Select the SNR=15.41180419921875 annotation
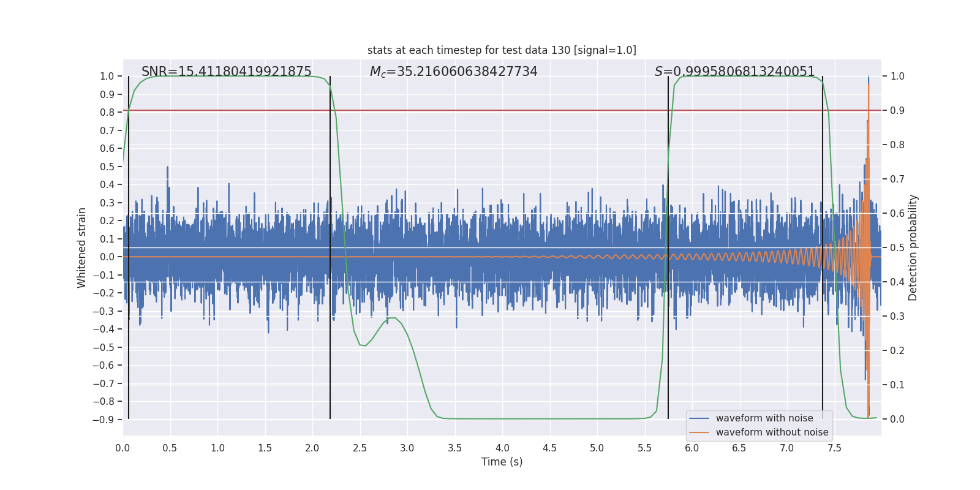This screenshot has width=980, height=490. click(x=227, y=72)
